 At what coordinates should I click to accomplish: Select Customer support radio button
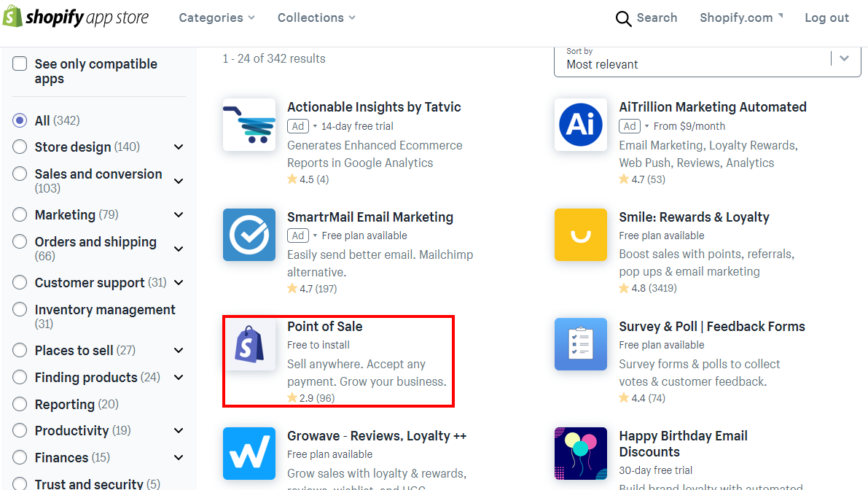(x=20, y=282)
